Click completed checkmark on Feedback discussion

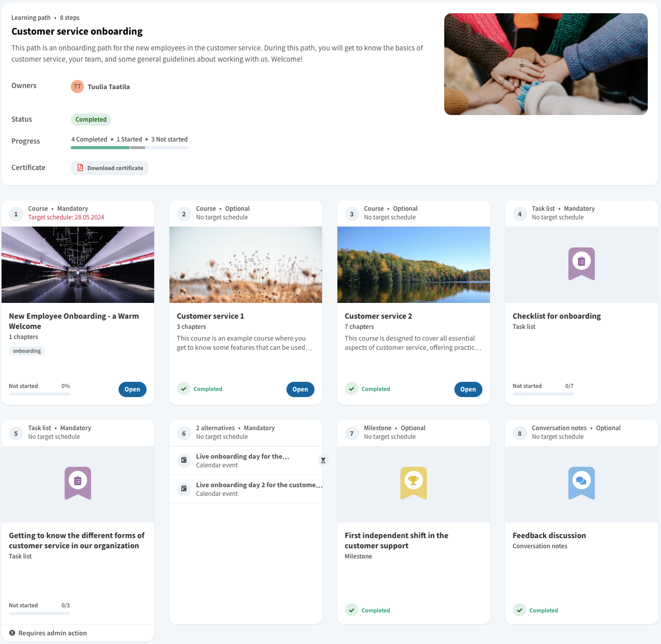click(519, 610)
